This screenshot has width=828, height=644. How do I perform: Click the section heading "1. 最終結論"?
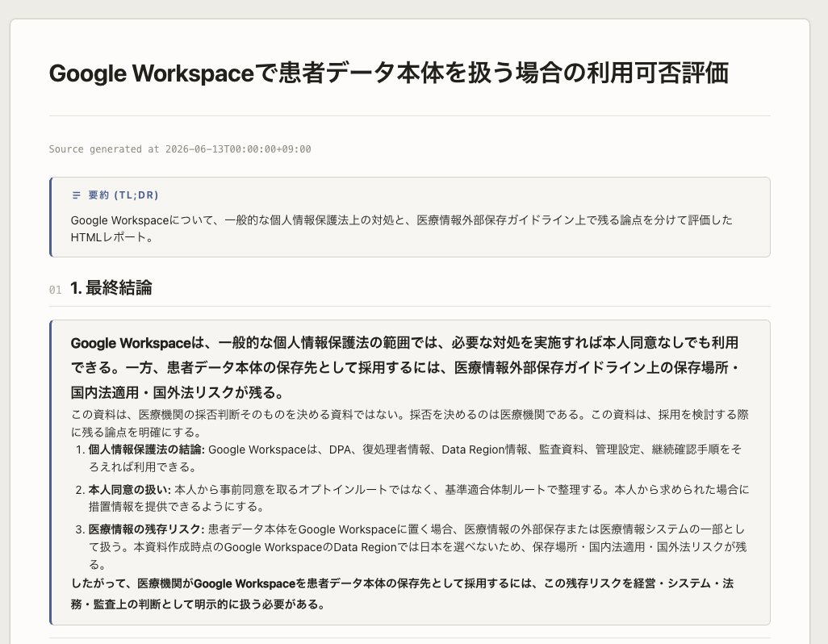(111, 288)
